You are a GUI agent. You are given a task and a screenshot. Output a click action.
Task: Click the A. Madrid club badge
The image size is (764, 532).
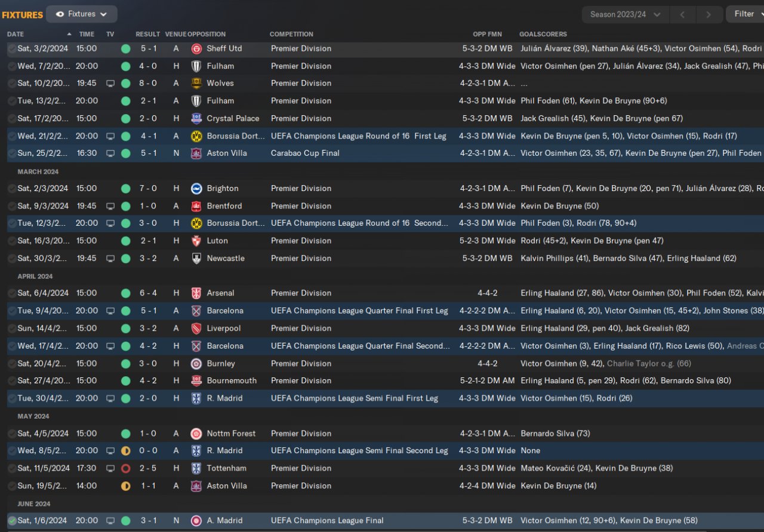[x=196, y=521]
